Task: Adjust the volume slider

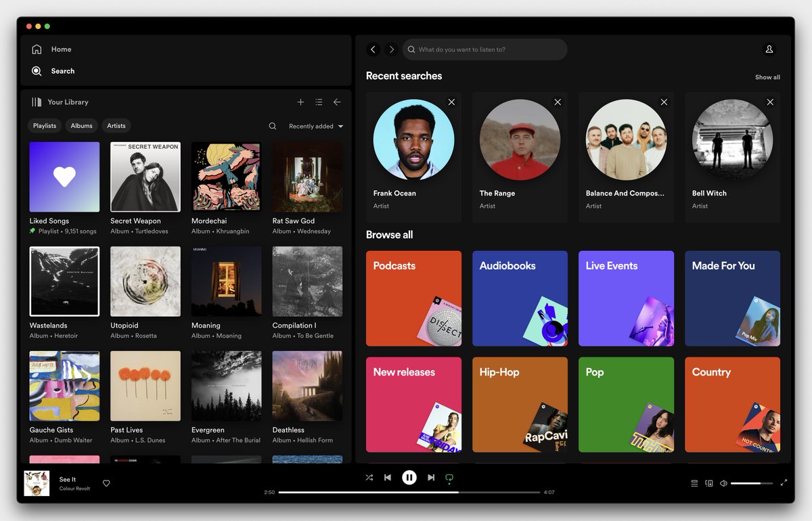Action: click(x=751, y=483)
